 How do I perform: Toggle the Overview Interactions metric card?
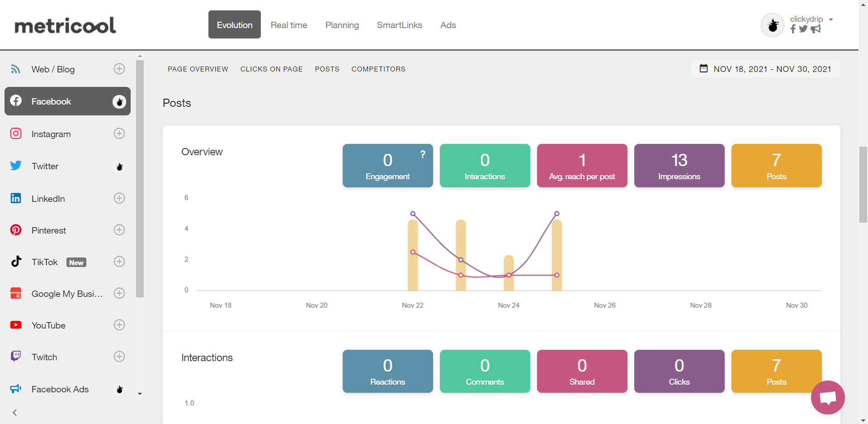(485, 166)
